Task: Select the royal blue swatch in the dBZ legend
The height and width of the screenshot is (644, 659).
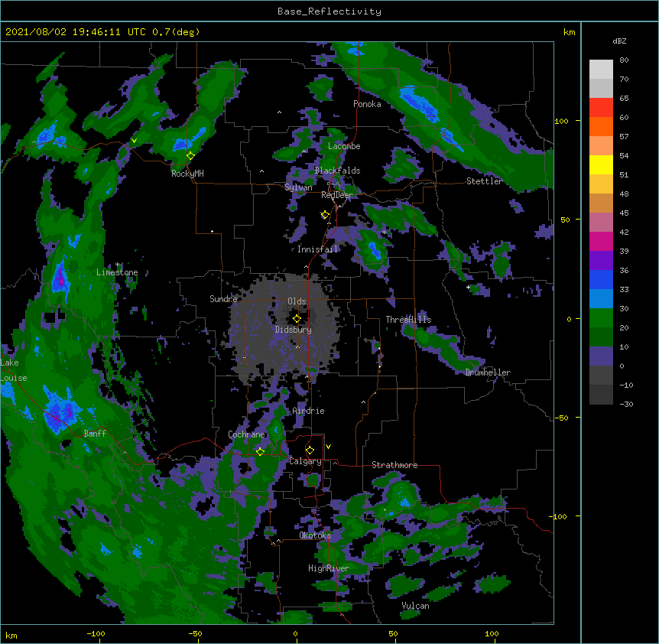Action: pyautogui.click(x=601, y=279)
